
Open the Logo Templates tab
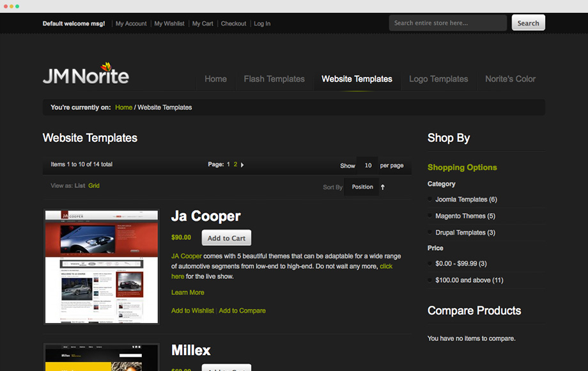(x=438, y=79)
